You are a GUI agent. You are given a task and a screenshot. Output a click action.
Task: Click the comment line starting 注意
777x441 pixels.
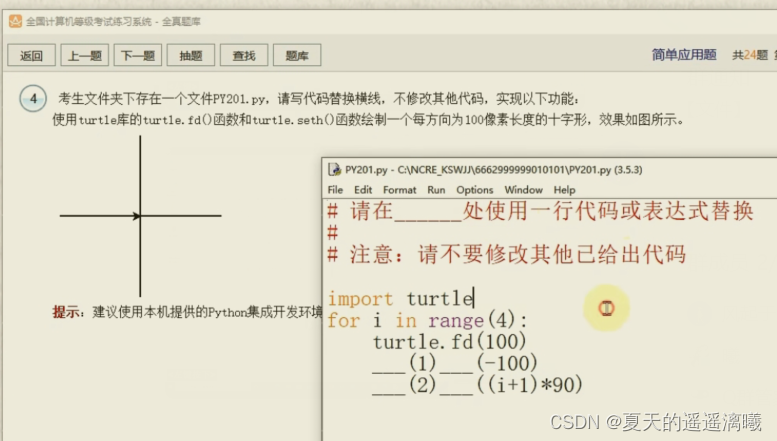[x=506, y=254]
